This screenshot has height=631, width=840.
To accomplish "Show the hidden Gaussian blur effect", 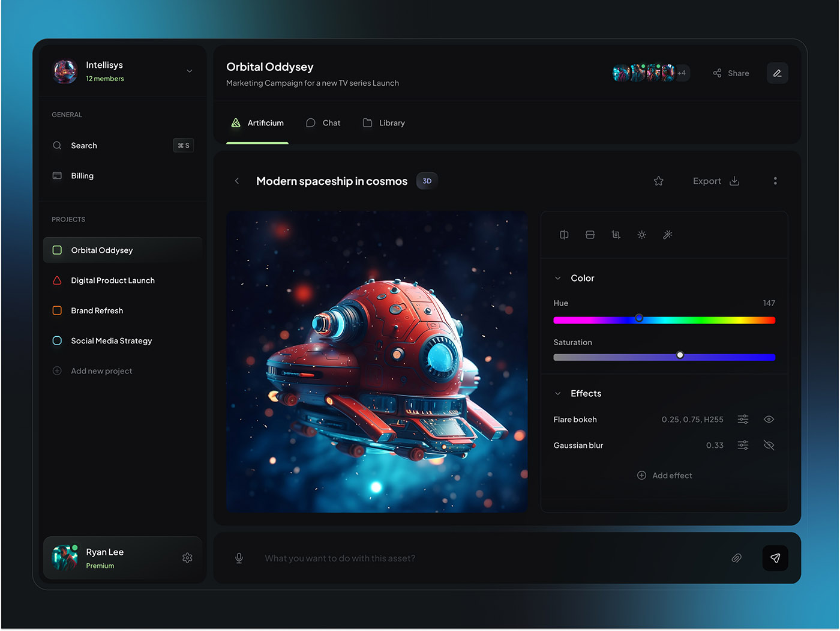I will click(769, 445).
